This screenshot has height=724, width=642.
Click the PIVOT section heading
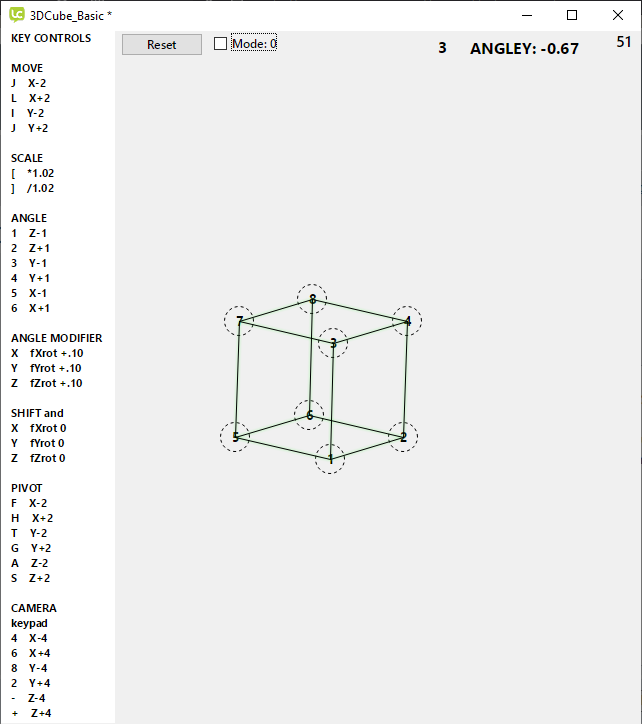29,488
